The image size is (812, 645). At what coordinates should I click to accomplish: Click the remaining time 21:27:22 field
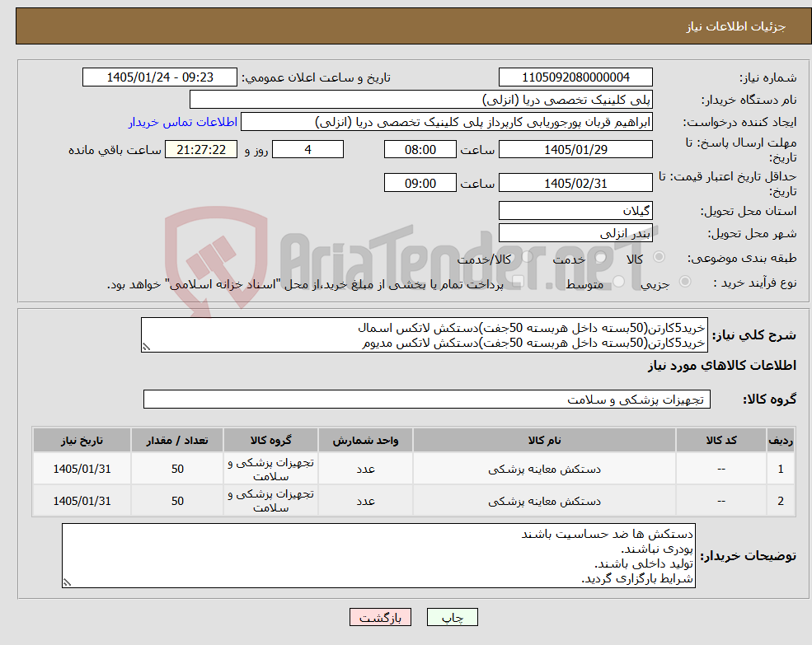[201, 150]
